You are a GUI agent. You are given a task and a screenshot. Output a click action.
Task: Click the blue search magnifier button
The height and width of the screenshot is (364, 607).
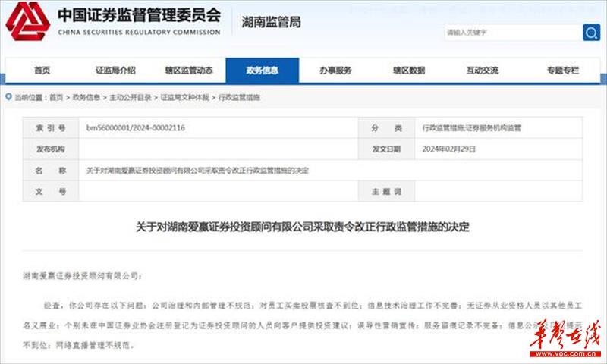(x=591, y=33)
